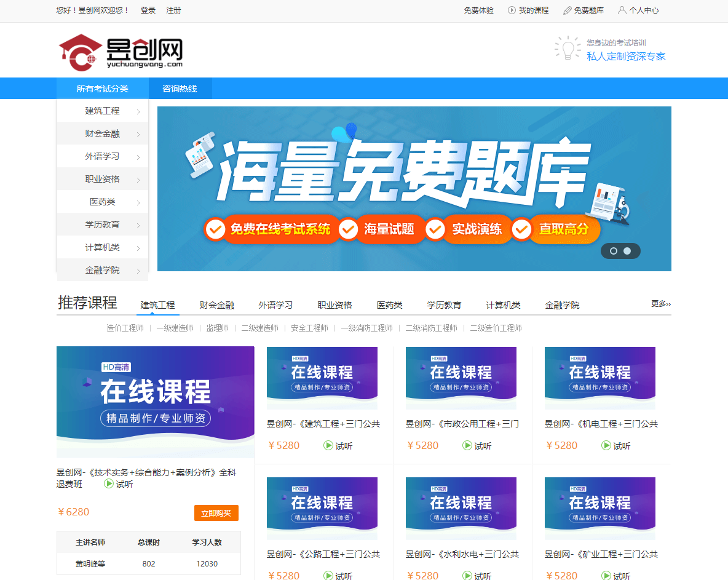Expand the 外语学习 category arrow

pos(138,157)
